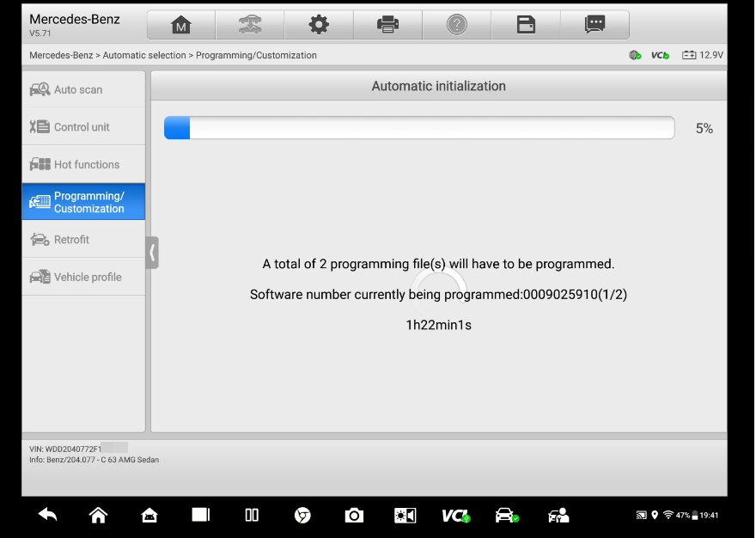Tap the split screen icon

[252, 516]
